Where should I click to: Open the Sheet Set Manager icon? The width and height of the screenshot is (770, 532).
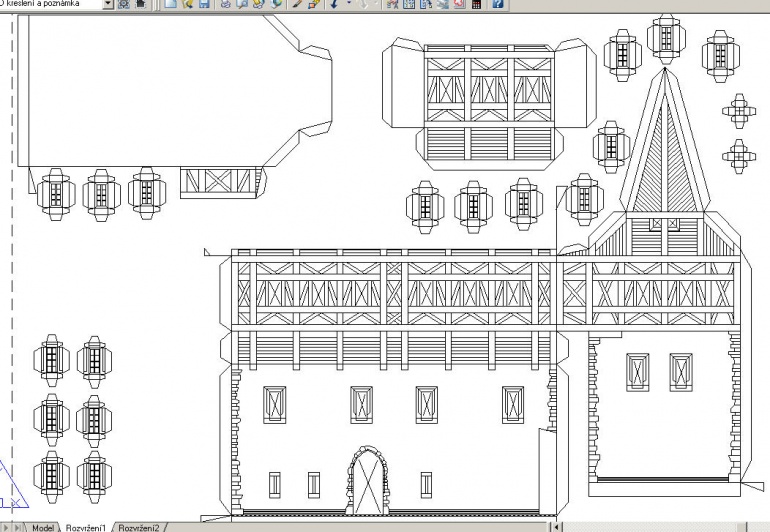(x=442, y=4)
